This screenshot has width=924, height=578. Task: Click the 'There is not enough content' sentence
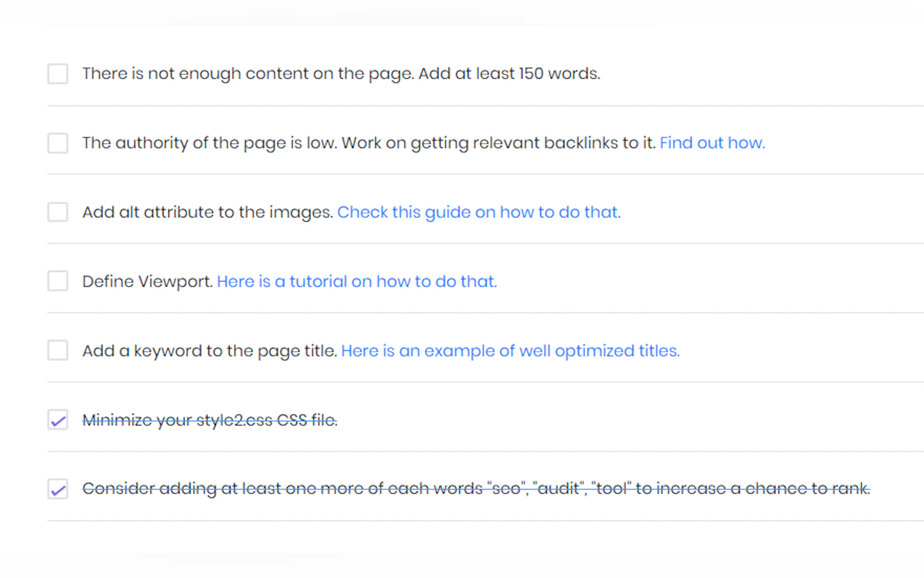(248, 74)
